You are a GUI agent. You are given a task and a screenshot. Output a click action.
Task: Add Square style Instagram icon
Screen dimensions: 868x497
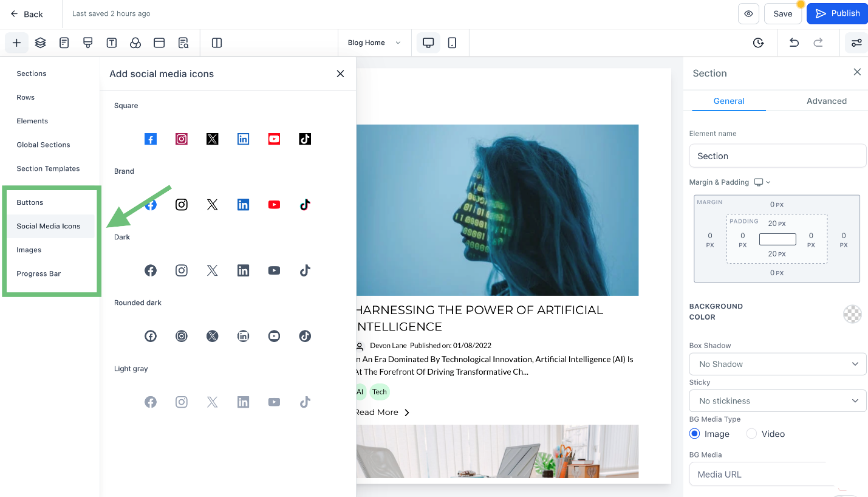(x=182, y=139)
